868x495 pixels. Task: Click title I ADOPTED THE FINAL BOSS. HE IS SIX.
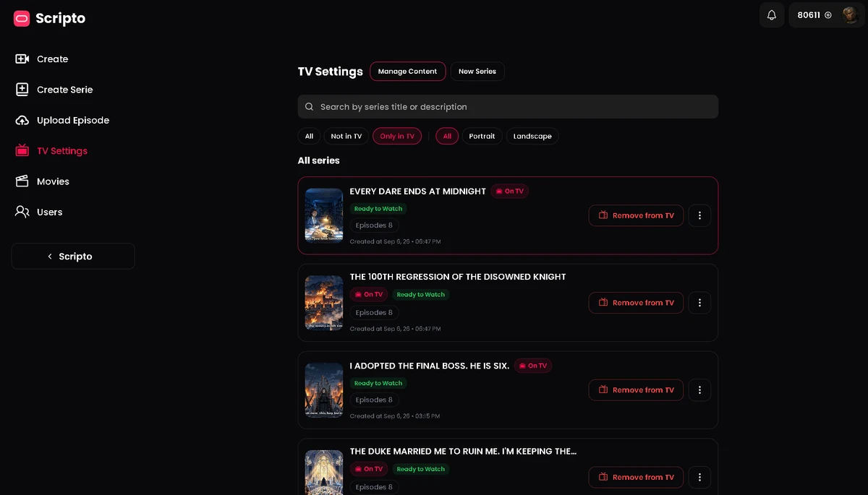coord(430,366)
